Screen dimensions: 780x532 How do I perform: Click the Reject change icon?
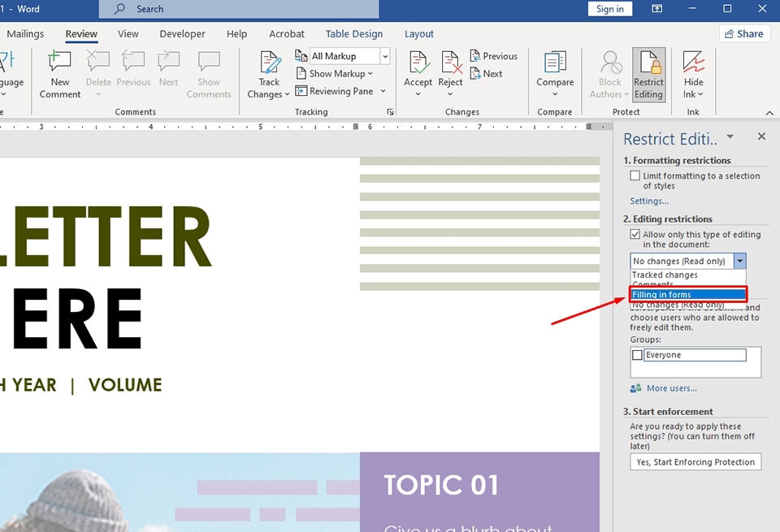pos(450,65)
